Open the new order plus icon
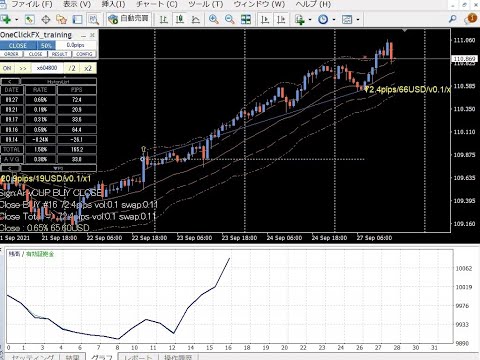This screenshot has height=360, width=480. point(6,19)
